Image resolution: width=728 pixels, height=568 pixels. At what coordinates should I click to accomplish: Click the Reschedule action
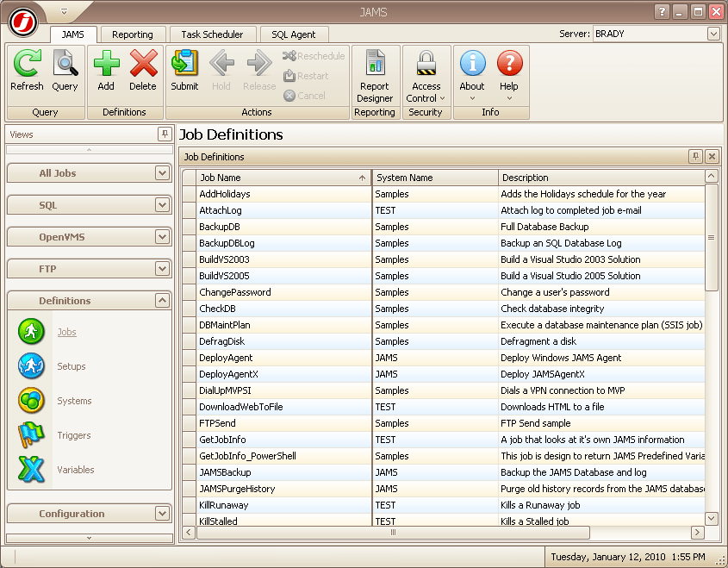point(314,56)
